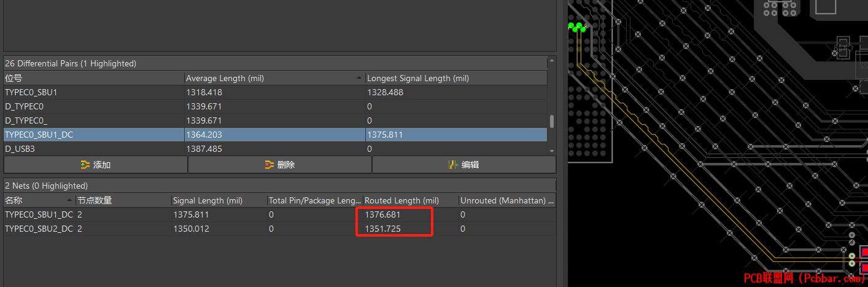868x287 pixels.
Task: Click the scroll-down arrow of pairs list
Action: (551, 151)
